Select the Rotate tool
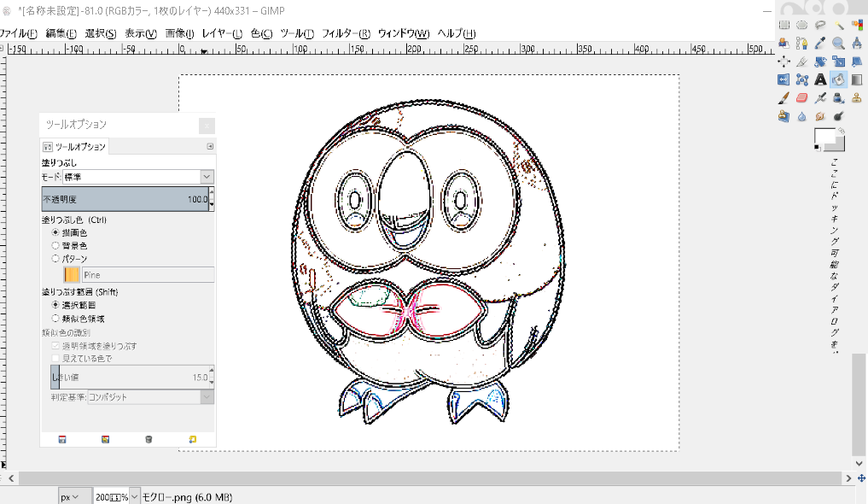Screen dimensions: 868x504 coord(820,62)
